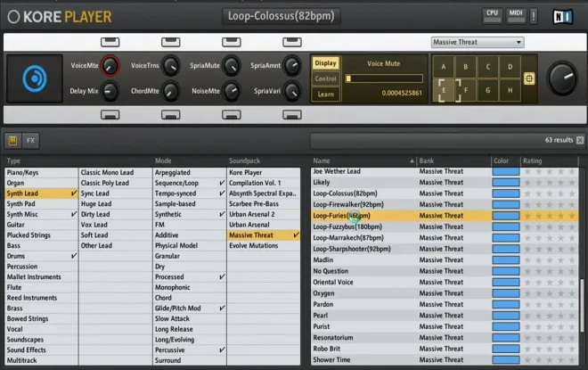
Task: Select morph slot G
Action: click(488, 90)
